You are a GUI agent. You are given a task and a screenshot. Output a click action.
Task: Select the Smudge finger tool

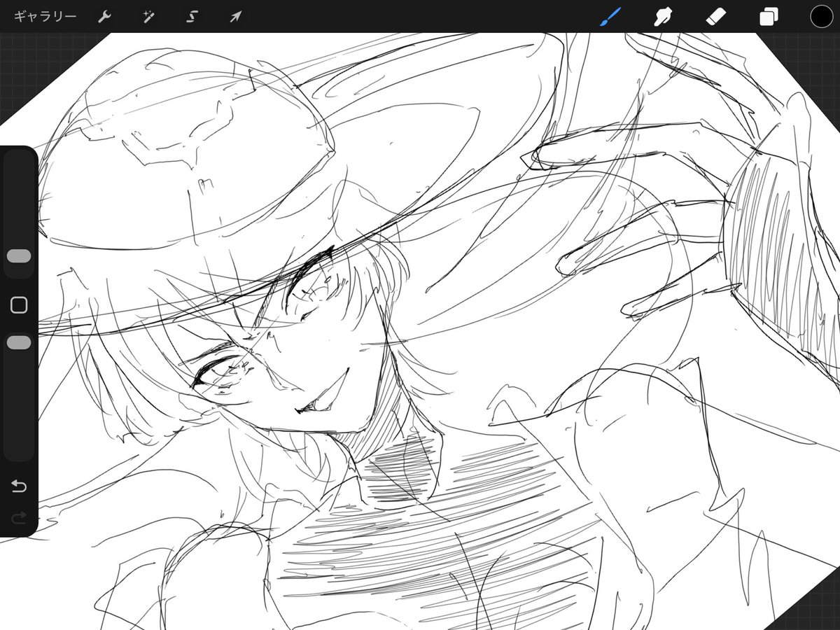(662, 17)
